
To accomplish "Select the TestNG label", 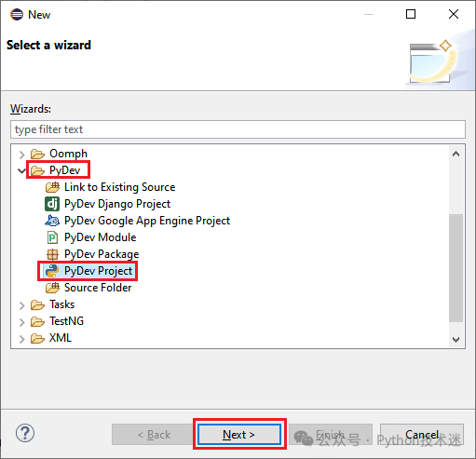I will pyautogui.click(x=66, y=321).
